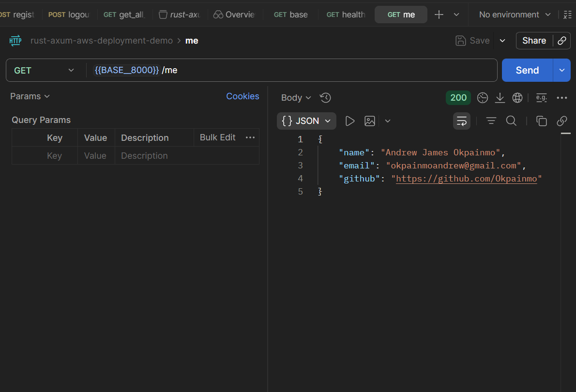Open the network globe icon
Image resolution: width=576 pixels, height=392 pixels.
click(x=517, y=98)
